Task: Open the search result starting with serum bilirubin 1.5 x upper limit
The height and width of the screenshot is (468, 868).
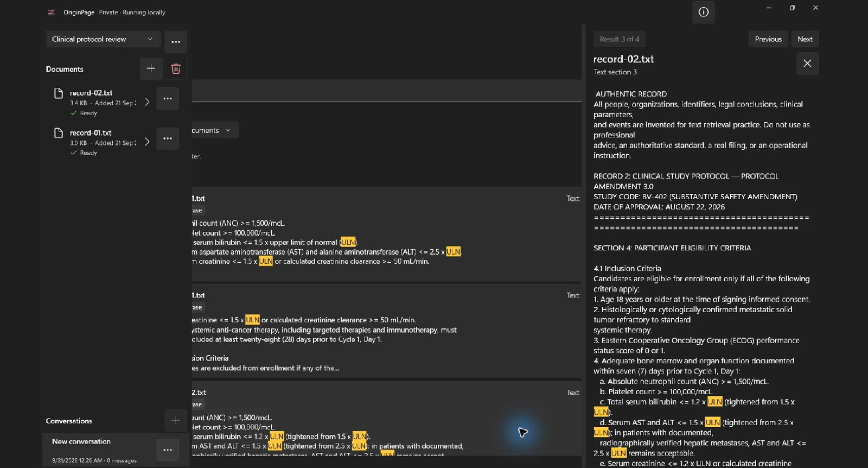Action: 386,234
